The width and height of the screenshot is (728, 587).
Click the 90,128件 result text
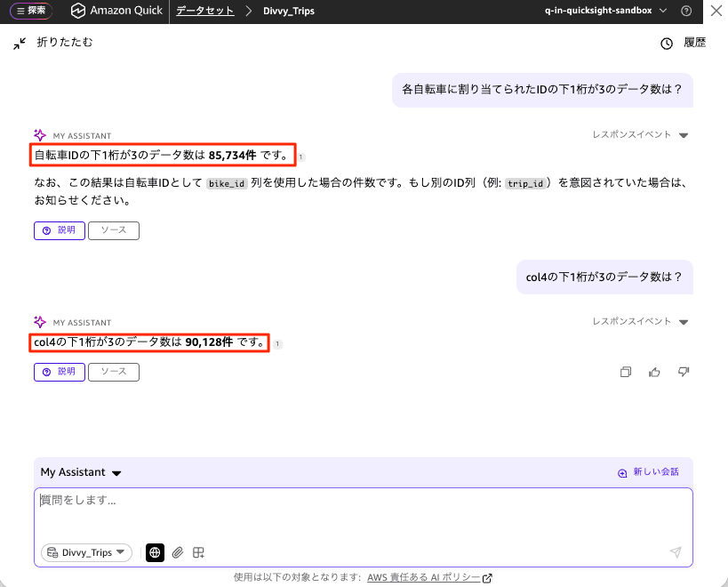[x=209, y=342]
